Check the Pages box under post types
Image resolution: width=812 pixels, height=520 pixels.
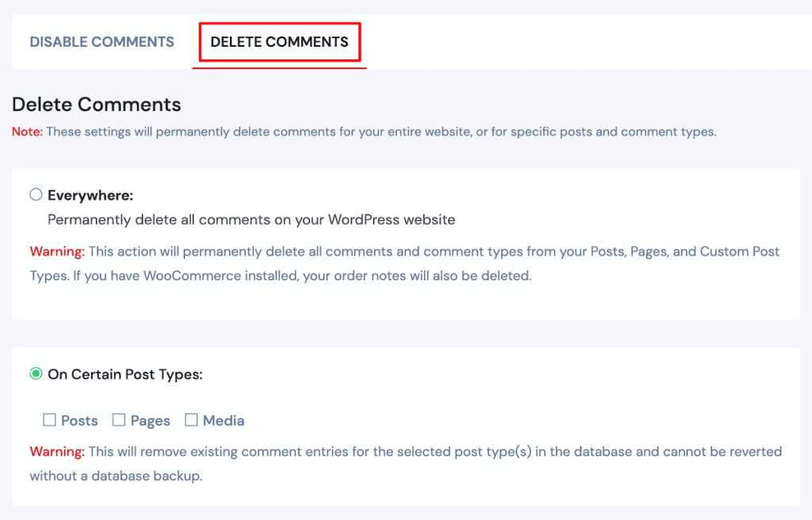(x=119, y=420)
